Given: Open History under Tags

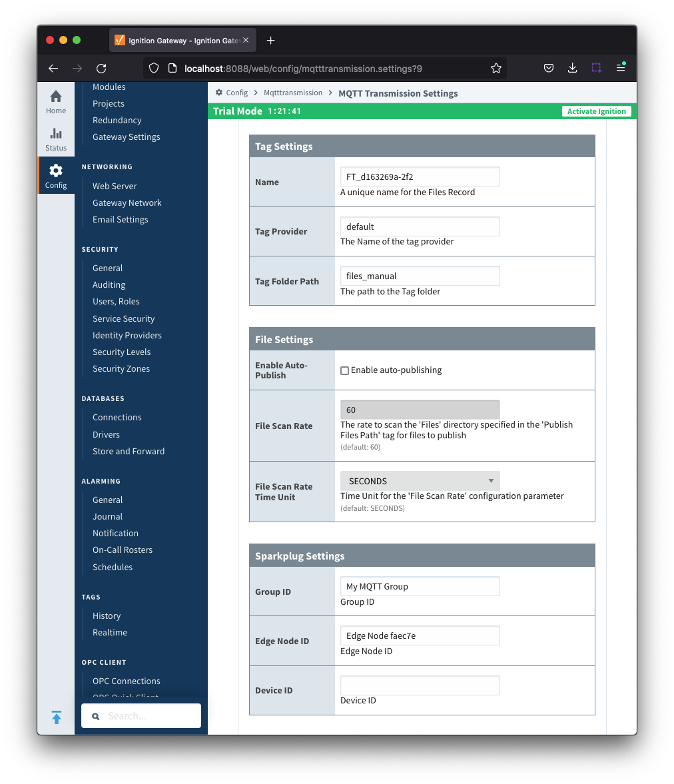Looking at the screenshot, I should point(107,616).
